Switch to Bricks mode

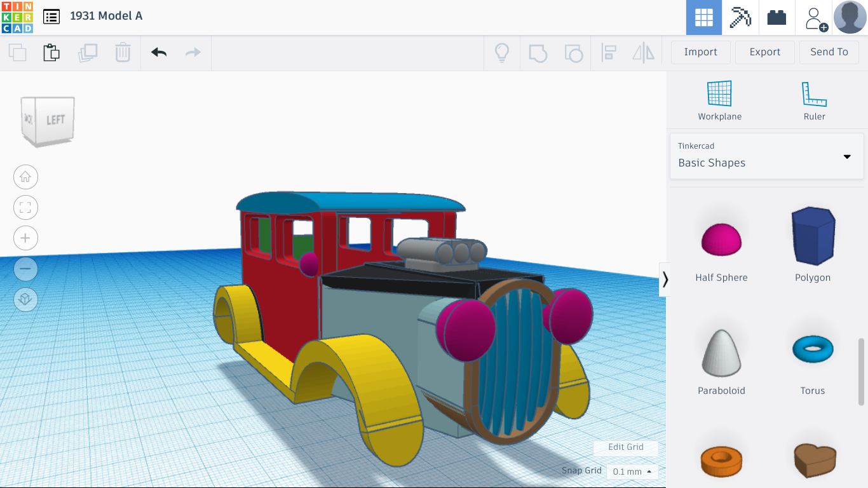(x=776, y=17)
